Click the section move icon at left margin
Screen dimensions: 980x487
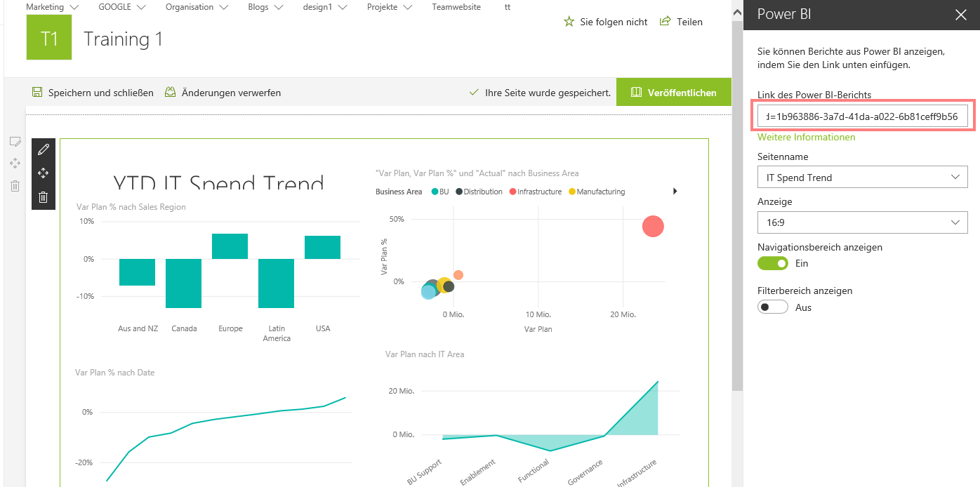tap(15, 164)
